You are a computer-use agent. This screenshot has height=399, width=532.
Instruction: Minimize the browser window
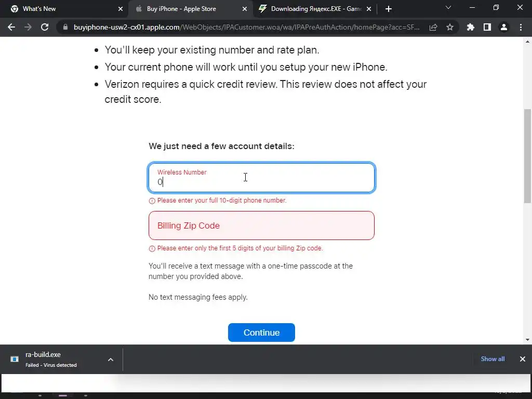(x=472, y=7)
